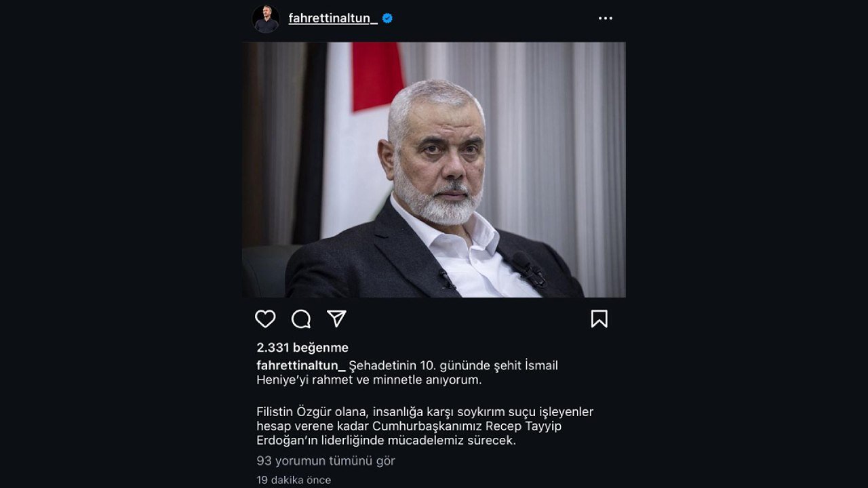Screen dimensions: 868x488
Task: Open the three-dot post options menu
Action: click(x=604, y=18)
